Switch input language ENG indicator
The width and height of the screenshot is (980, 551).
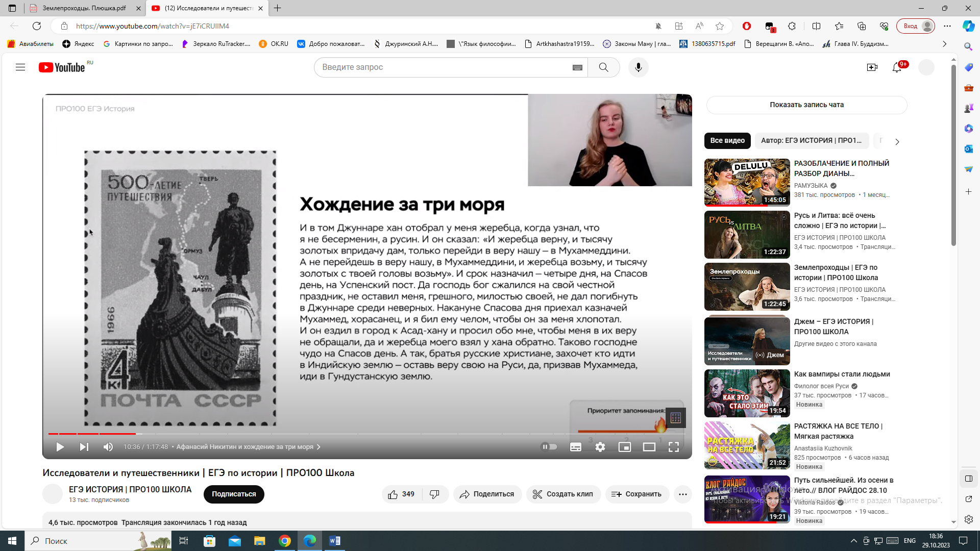[910, 541]
